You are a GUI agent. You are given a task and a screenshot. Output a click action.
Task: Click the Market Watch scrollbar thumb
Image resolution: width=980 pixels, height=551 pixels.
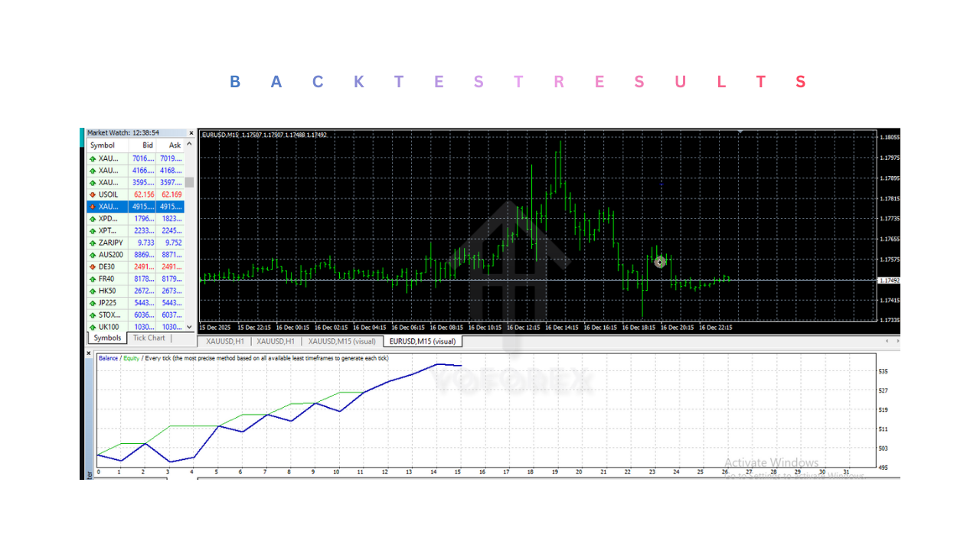(x=190, y=182)
